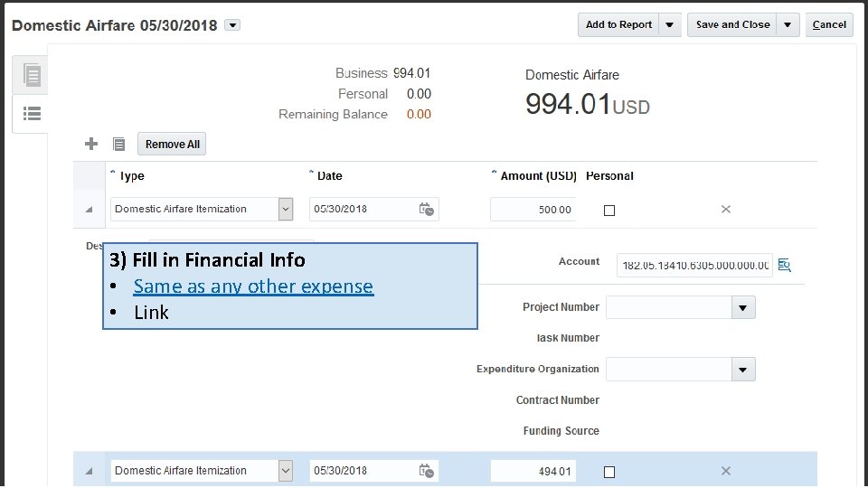Switch to the itemization list tab icon
The image size is (868, 488).
[x=32, y=114]
